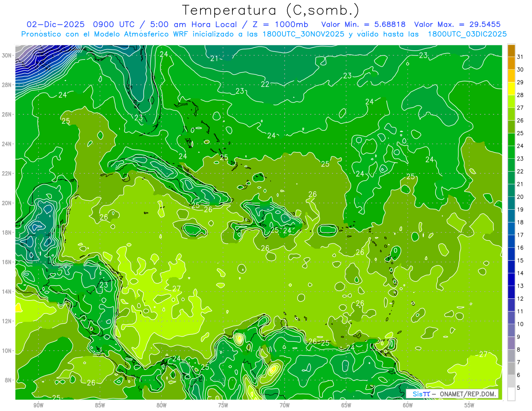This screenshot has height=411, width=532.
Task: Click the legend swatch between 29 and 30
Action: (511, 76)
